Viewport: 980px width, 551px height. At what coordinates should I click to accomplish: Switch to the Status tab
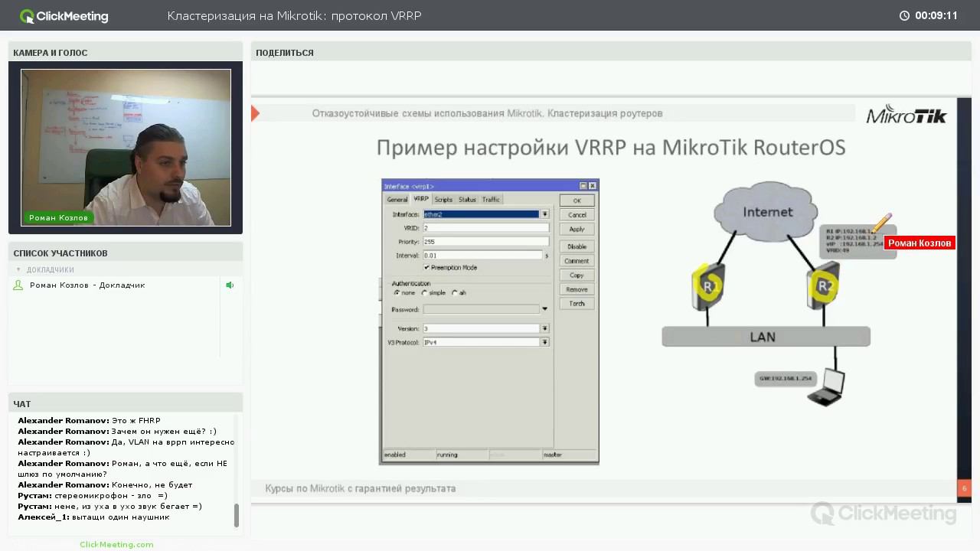[468, 200]
